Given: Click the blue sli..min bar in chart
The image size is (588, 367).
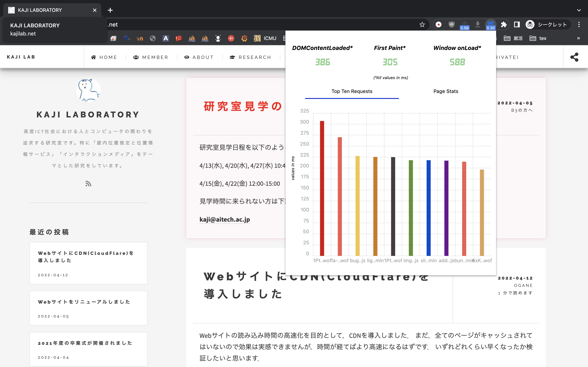Looking at the screenshot, I should click(429, 208).
